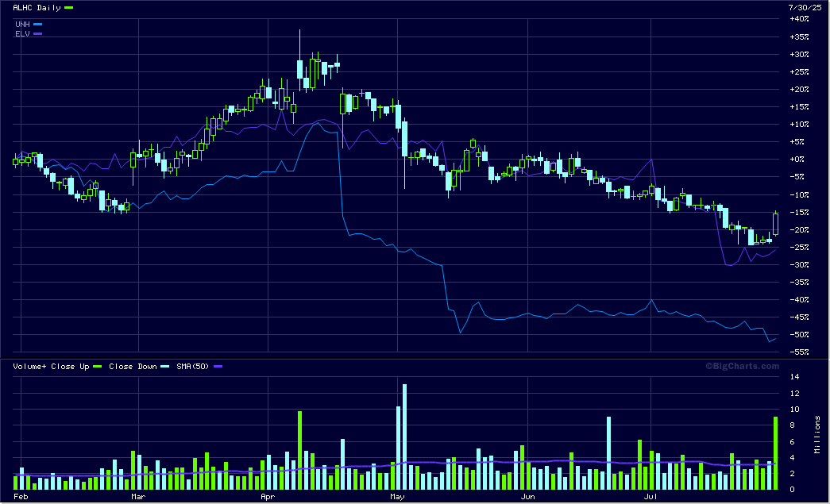Click the '-50%' price axis label
830x504 pixels.
(x=799, y=334)
